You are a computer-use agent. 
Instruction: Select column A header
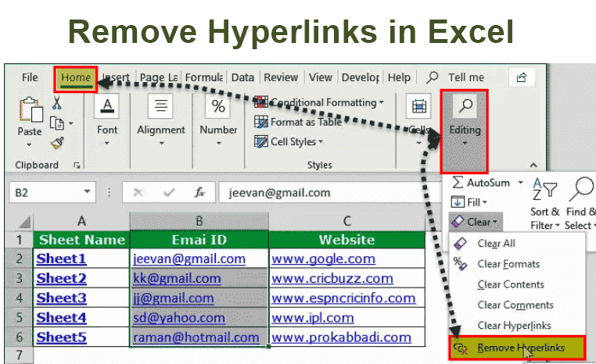81,221
